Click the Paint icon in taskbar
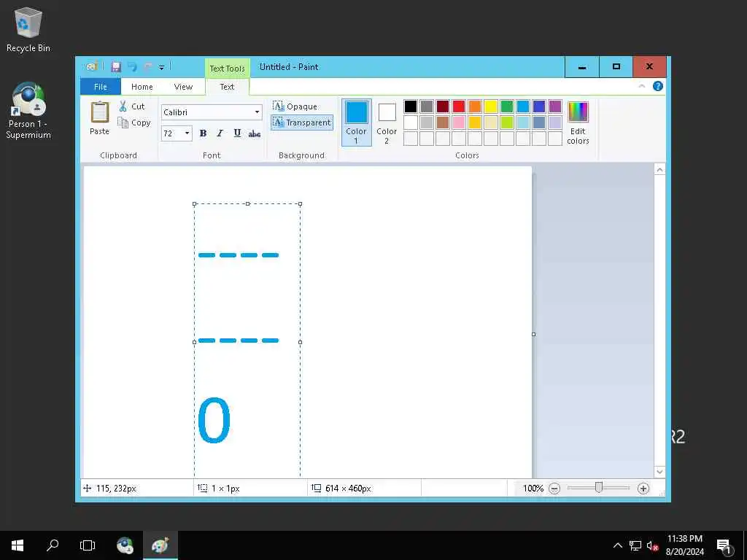 click(160, 545)
